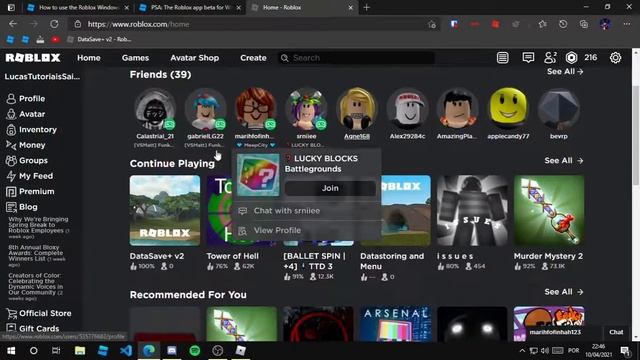Open the Create nav item
640x360 pixels.
coord(253,58)
